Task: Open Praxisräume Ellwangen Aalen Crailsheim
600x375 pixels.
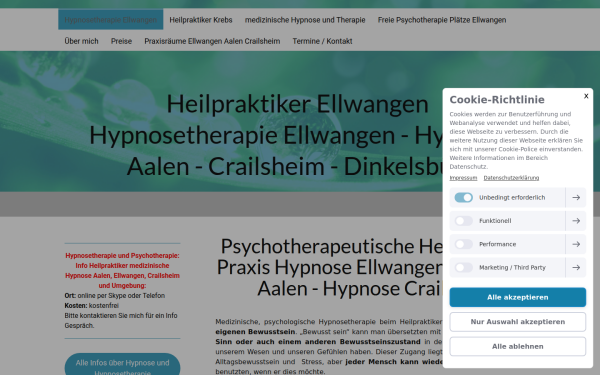Action: point(212,41)
